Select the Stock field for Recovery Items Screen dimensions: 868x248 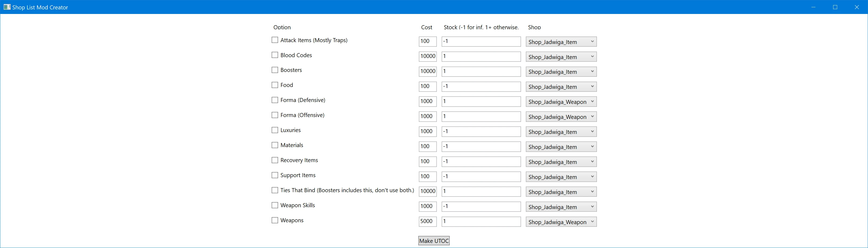481,161
